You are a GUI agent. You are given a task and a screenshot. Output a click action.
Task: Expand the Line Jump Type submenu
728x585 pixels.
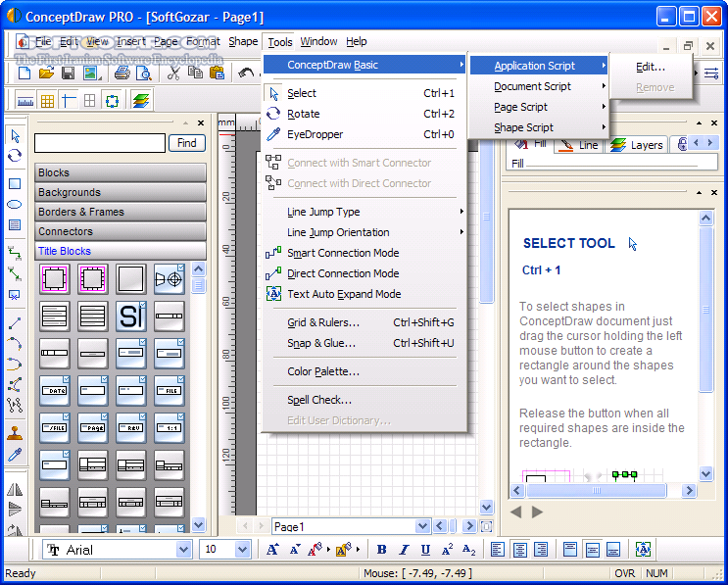[x=364, y=212]
